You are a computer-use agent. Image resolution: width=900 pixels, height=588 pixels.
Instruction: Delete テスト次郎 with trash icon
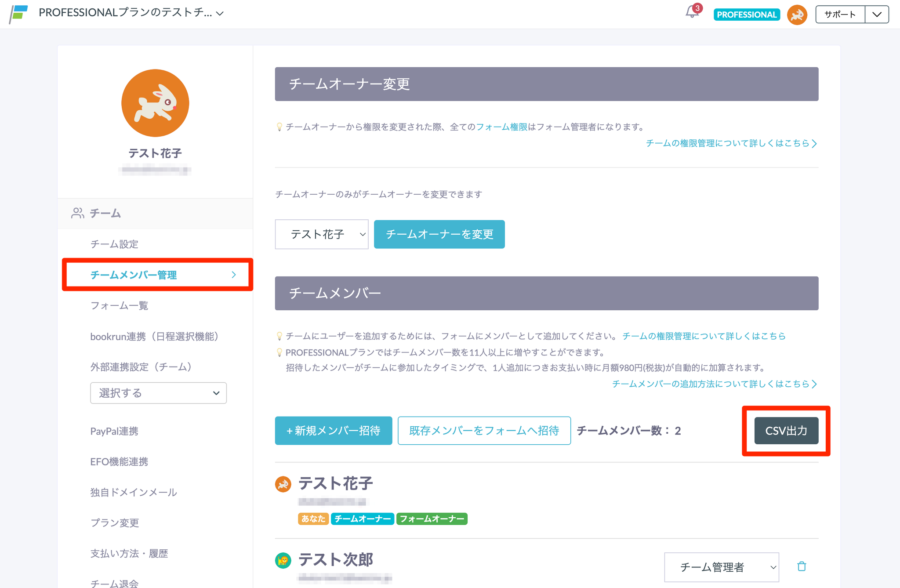802,566
